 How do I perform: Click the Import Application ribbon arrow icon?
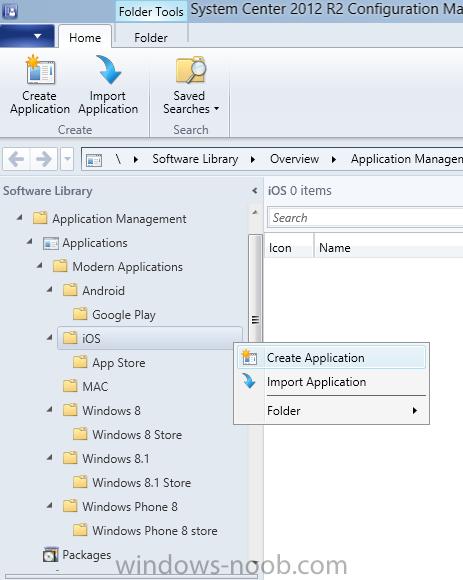(108, 70)
